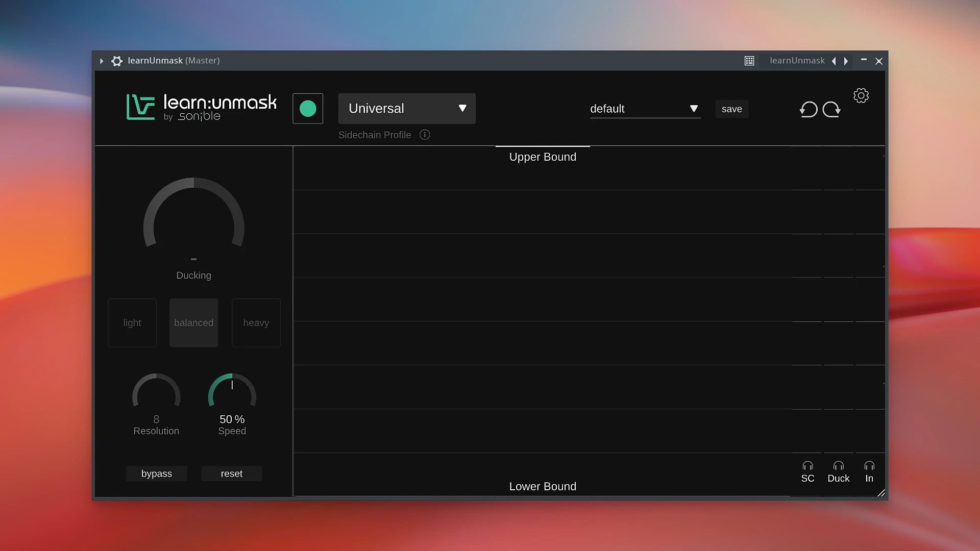980x551 pixels.
Task: Open the plugin options gear in title bar
Action: [117, 61]
